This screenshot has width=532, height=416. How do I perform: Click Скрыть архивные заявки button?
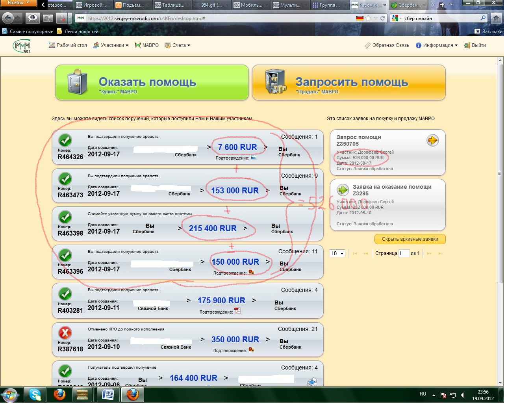coord(410,239)
